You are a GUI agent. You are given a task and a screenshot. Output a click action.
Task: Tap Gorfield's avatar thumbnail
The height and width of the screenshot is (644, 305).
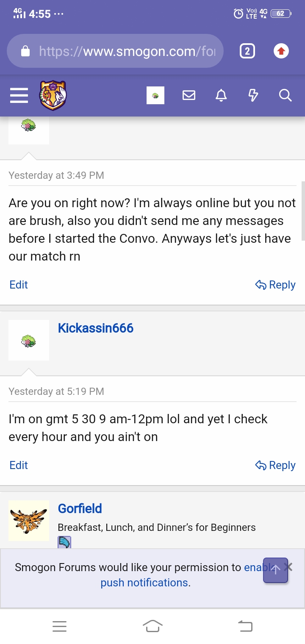coord(29,521)
